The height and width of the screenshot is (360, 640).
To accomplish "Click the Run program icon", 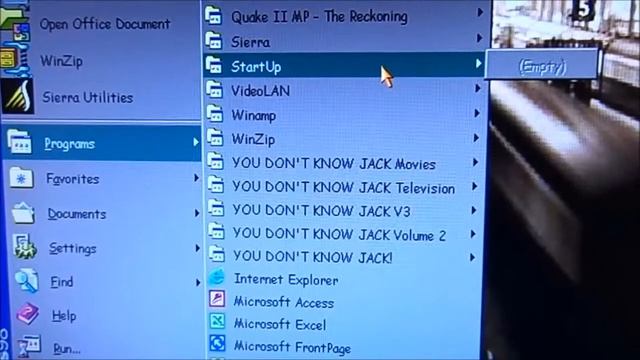I will coord(29,346).
